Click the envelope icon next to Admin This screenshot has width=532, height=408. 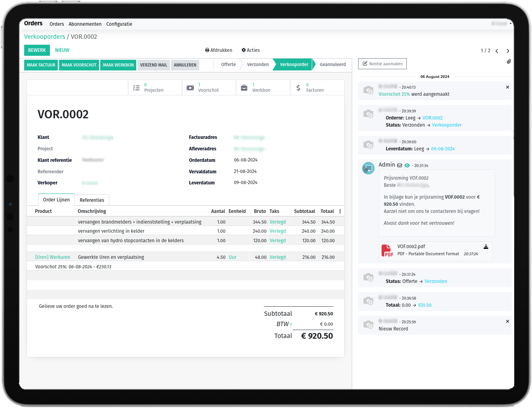pyautogui.click(x=399, y=165)
